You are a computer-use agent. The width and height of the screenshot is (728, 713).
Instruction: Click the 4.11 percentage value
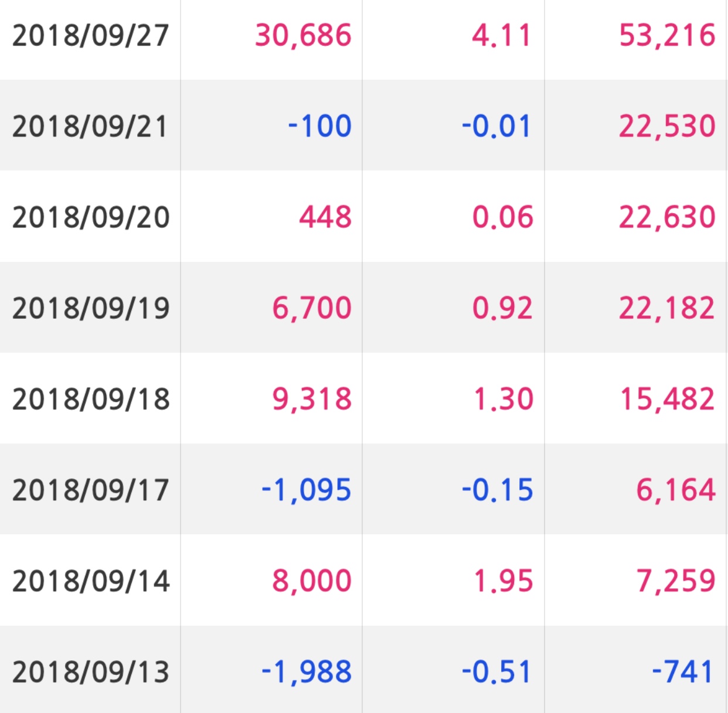click(502, 35)
